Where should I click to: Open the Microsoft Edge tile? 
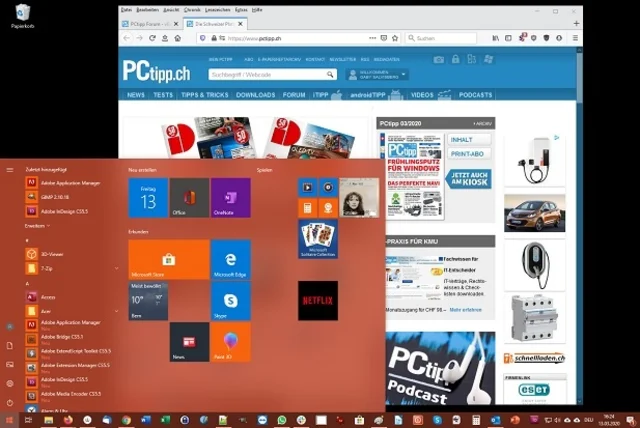[231, 259]
